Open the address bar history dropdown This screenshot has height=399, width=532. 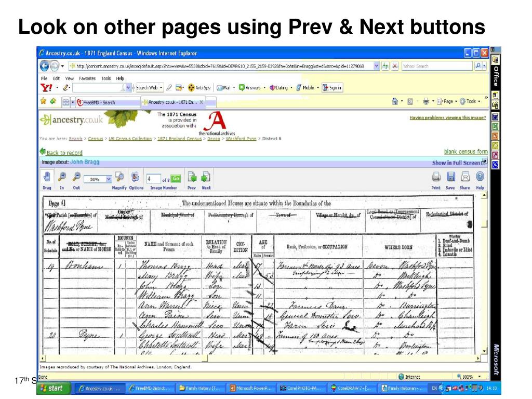(376, 66)
